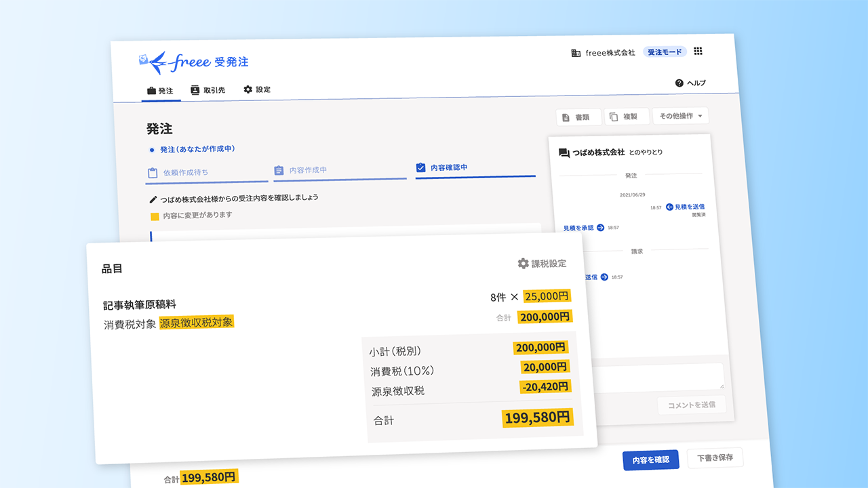Click the chat icon beside つばめ株式会社
This screenshot has width=868, height=488.
(x=564, y=152)
